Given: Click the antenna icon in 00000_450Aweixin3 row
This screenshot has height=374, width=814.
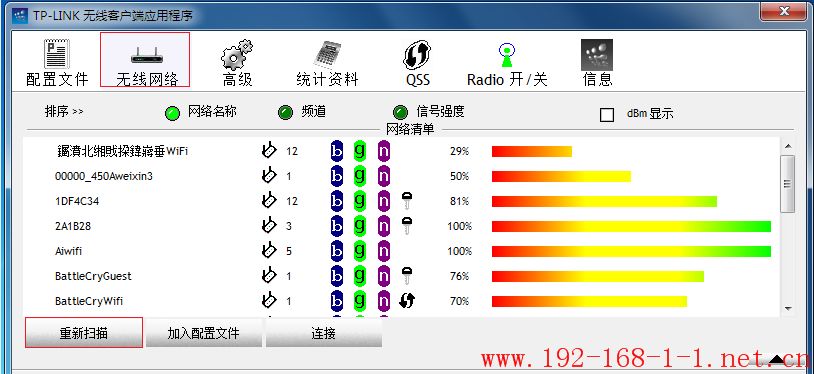Looking at the screenshot, I should point(268,176).
